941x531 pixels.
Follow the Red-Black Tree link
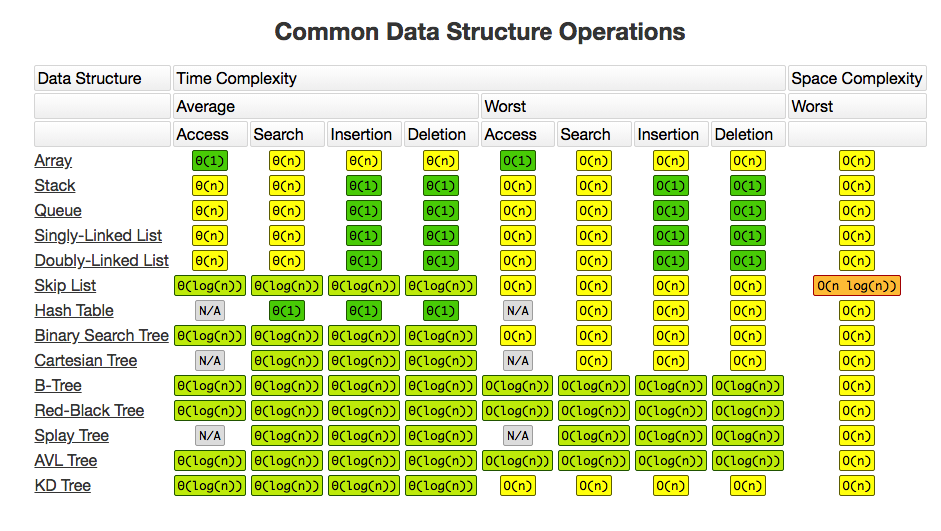(89, 410)
